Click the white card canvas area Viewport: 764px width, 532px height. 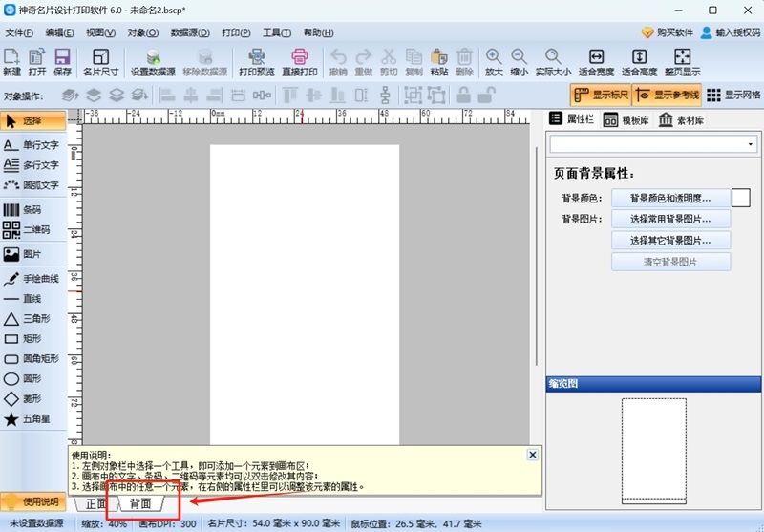tap(305, 294)
